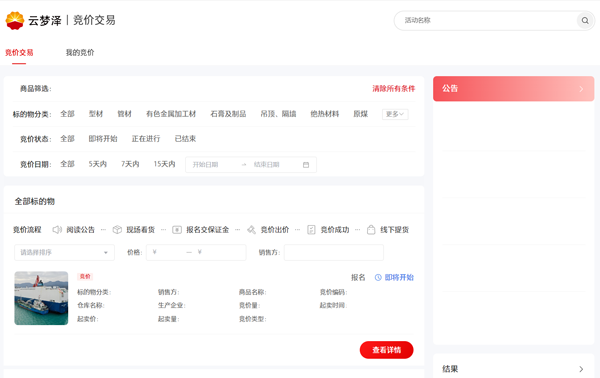Open the ship product thumbnail
The height and width of the screenshot is (378, 600).
(41, 298)
